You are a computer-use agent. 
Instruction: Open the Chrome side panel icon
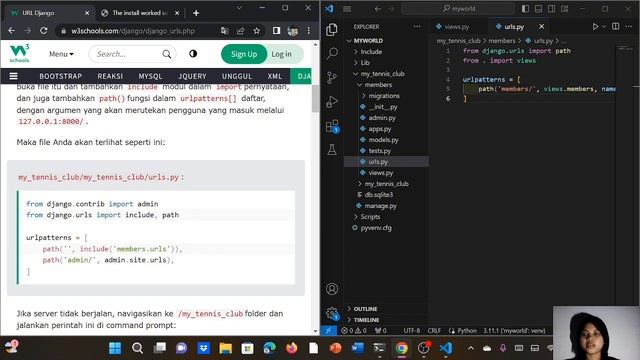pyautogui.click(x=276, y=31)
